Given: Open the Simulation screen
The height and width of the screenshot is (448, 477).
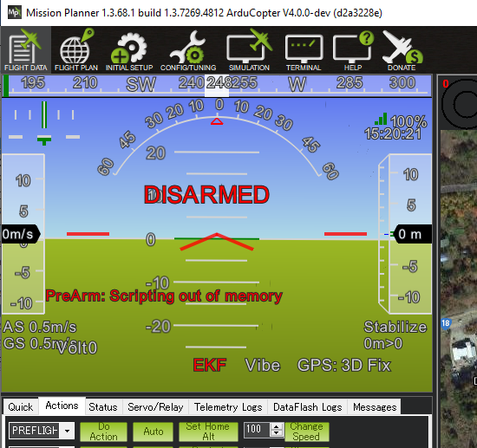Looking at the screenshot, I should coord(249,50).
